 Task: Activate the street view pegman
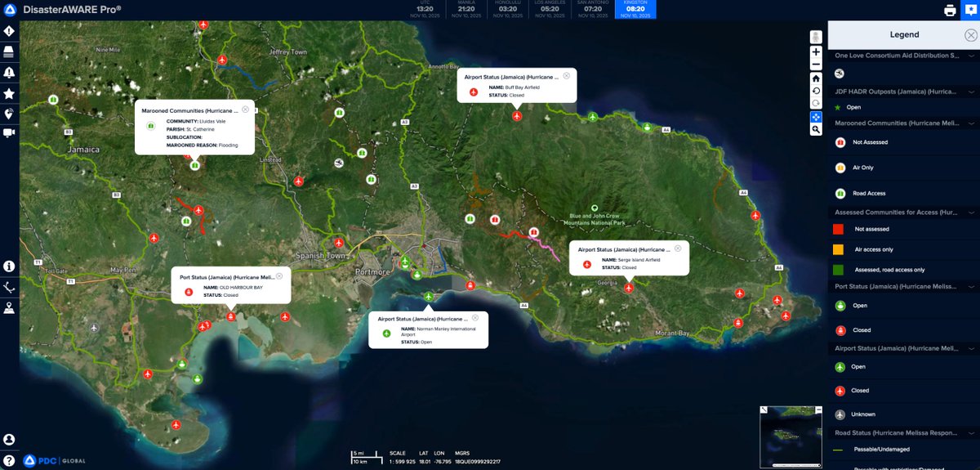tap(816, 37)
